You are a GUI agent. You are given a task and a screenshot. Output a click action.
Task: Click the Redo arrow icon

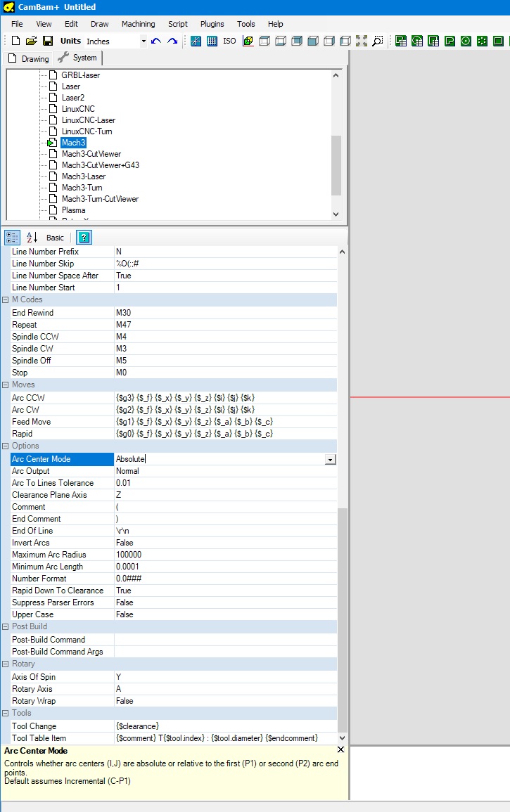(x=172, y=41)
